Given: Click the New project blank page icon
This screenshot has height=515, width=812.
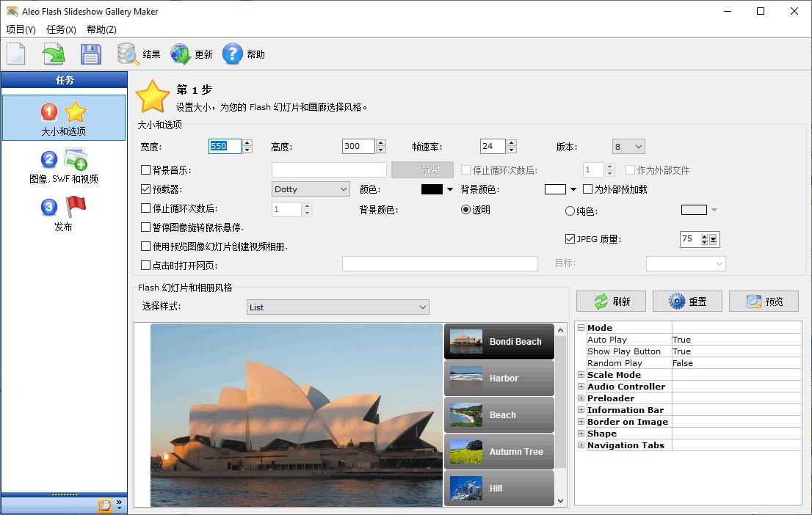Looking at the screenshot, I should 16,54.
